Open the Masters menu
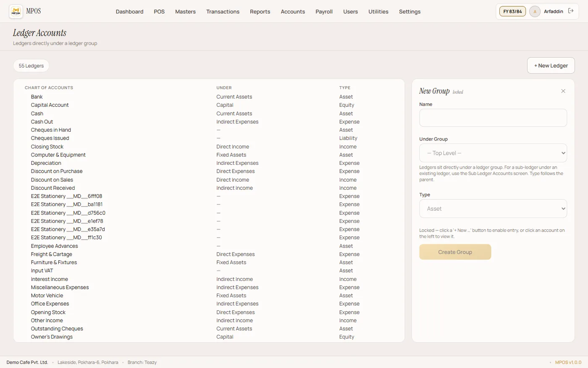Image resolution: width=588 pixels, height=368 pixels. [185, 11]
